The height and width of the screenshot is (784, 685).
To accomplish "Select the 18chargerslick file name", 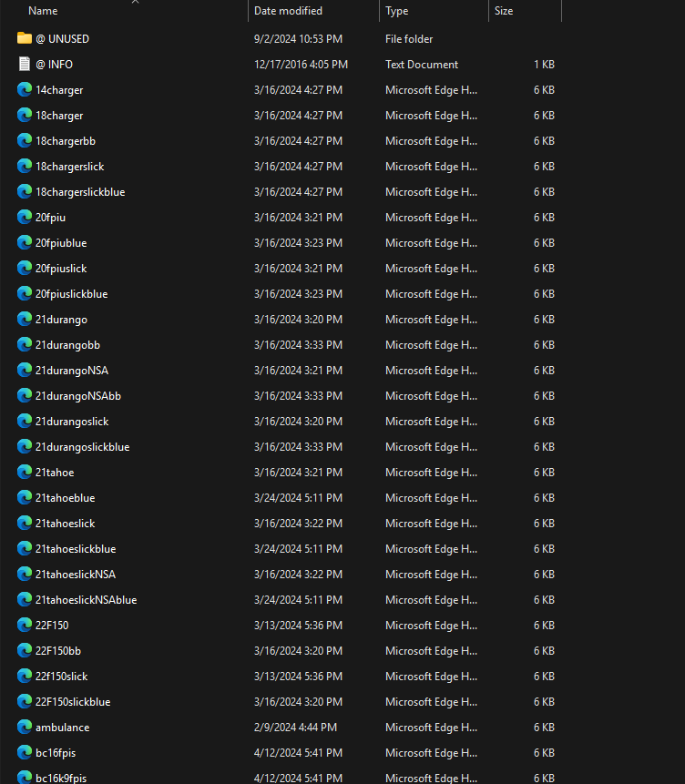I will point(69,166).
